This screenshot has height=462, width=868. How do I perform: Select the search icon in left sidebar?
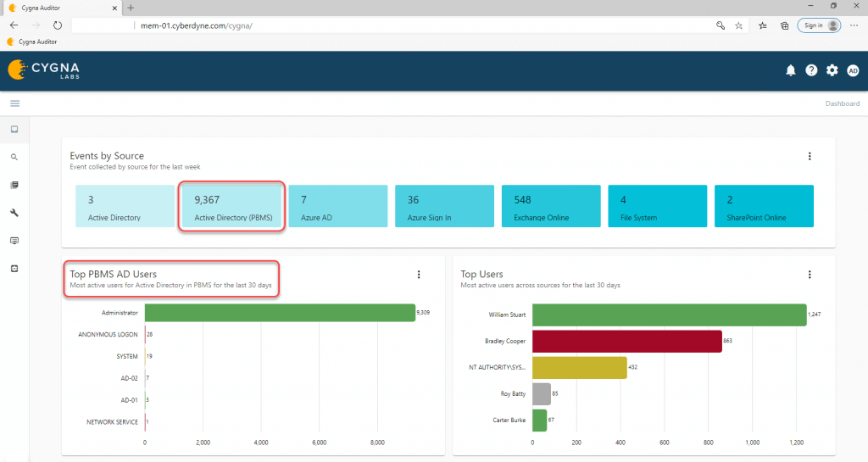(x=14, y=157)
